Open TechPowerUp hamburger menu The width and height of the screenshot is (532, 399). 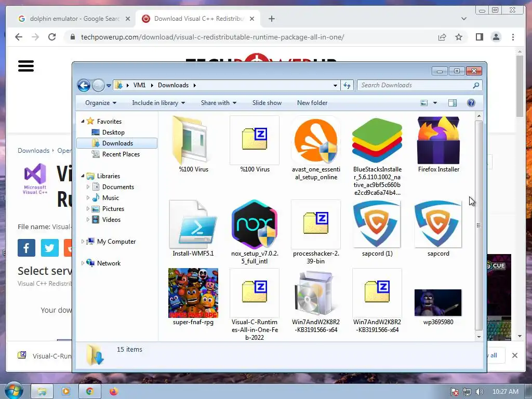pos(26,66)
